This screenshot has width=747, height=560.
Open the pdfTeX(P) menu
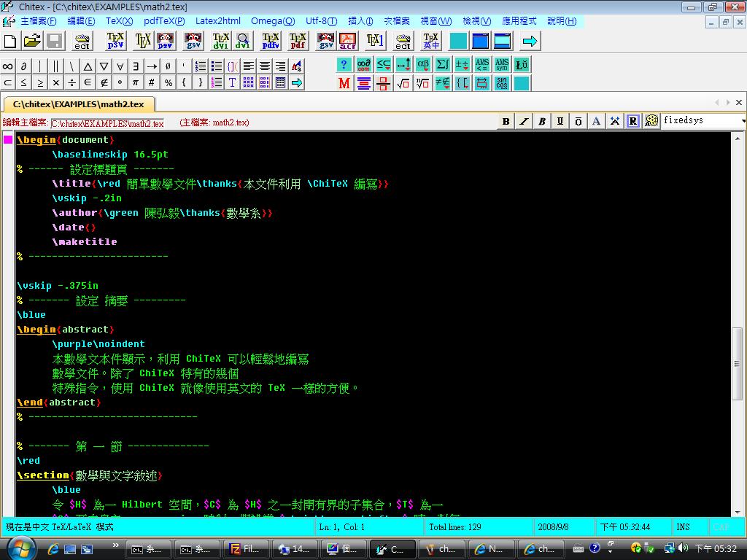164,21
